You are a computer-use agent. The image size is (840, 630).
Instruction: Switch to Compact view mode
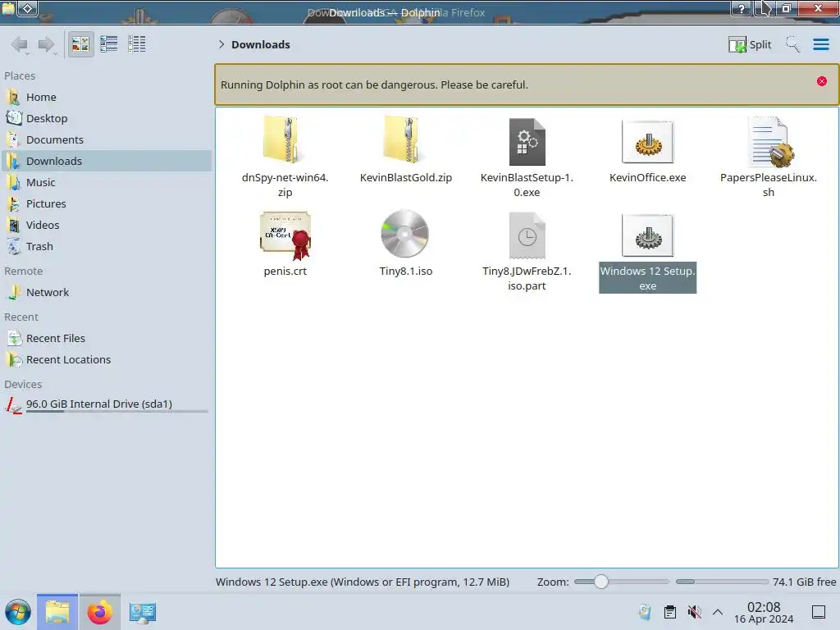[109, 44]
